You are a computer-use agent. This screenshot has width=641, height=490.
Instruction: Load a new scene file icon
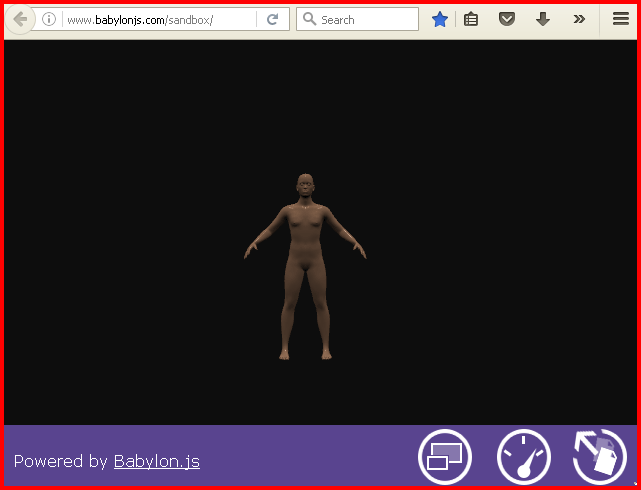[600, 456]
